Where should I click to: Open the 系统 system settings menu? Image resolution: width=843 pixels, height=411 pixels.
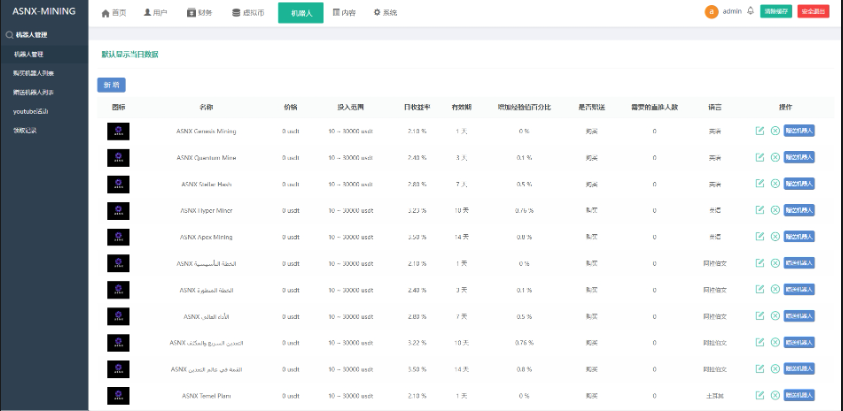[x=385, y=13]
